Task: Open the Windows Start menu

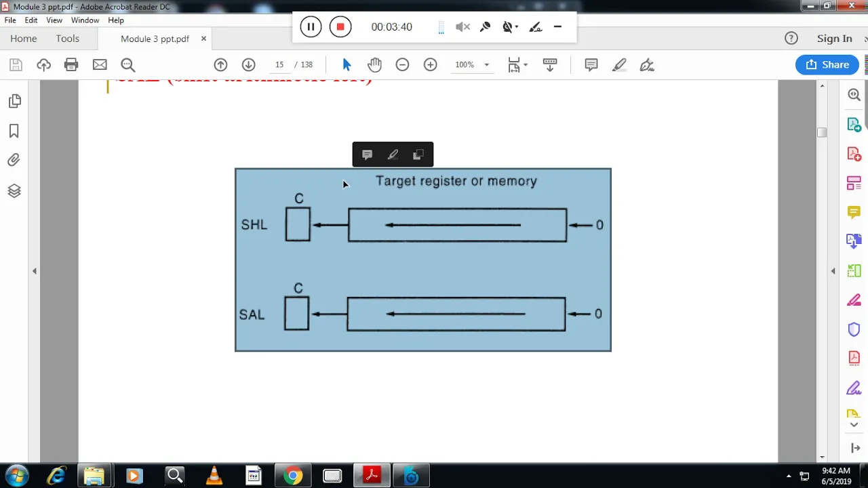Action: (17, 476)
